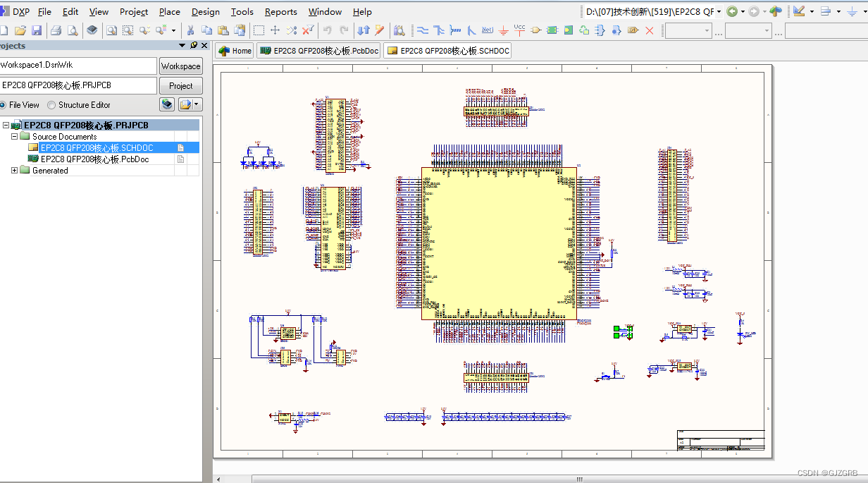
Task: Place a GND power port
Action: point(503,30)
